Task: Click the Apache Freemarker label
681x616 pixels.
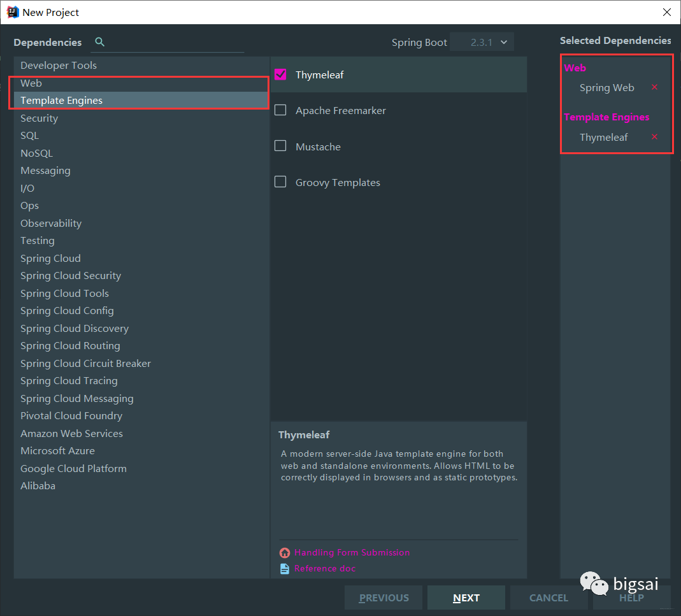Action: tap(340, 111)
